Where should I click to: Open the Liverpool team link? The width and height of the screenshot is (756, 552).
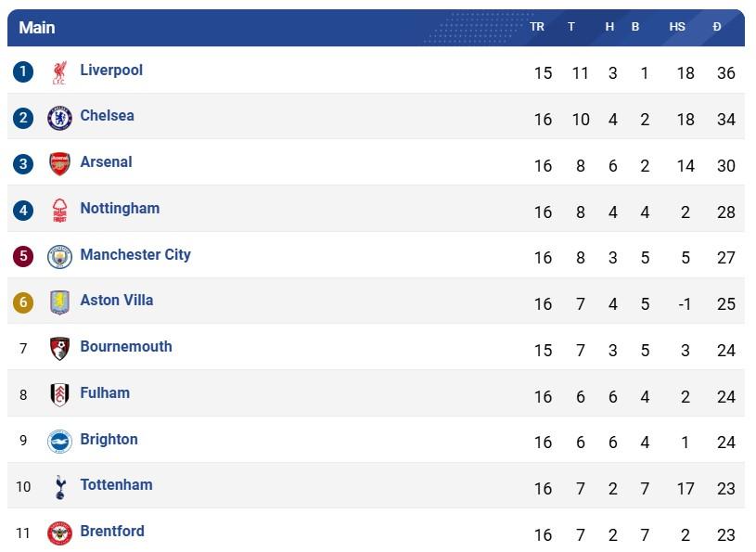tap(111, 70)
